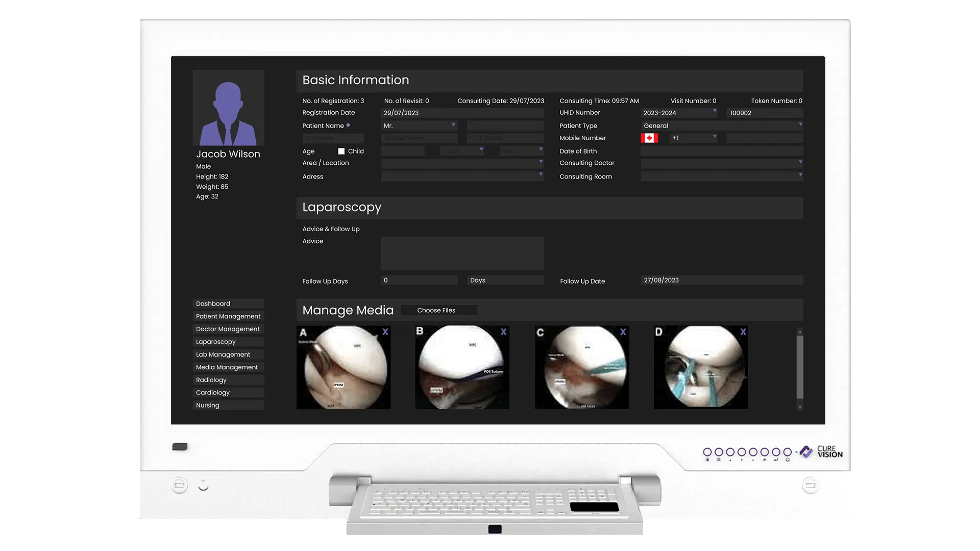980x551 pixels.
Task: Click Jacob Wilson's profile avatar
Action: (228, 108)
